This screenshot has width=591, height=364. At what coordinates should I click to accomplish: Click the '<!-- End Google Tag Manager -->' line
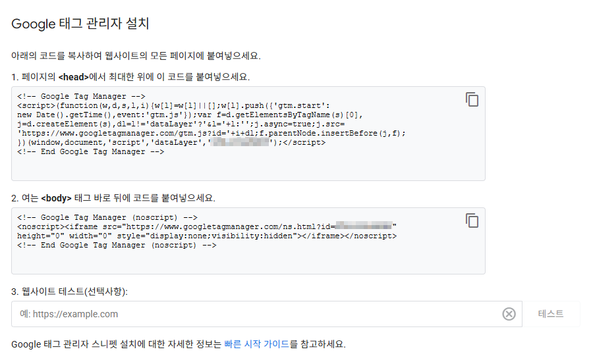tap(90, 151)
